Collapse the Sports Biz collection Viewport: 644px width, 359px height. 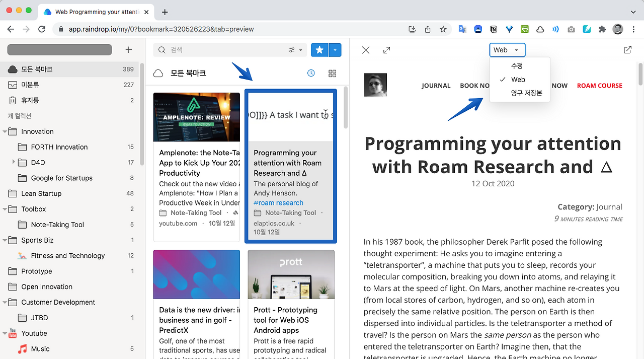6,240
